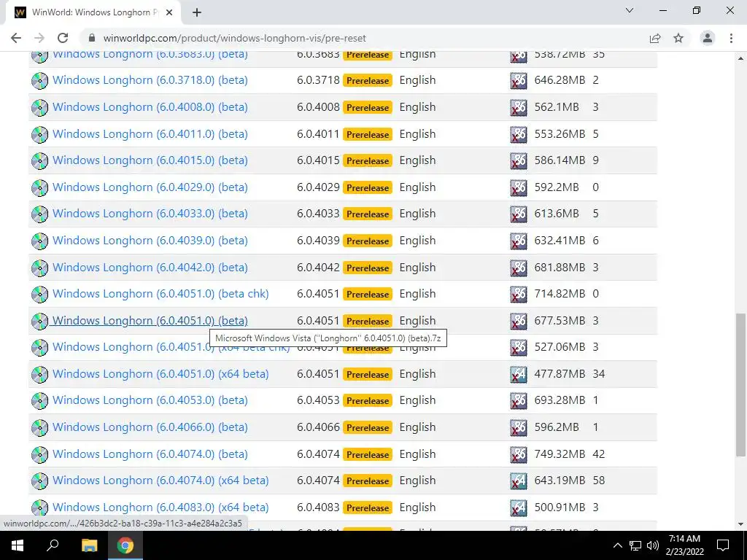Bookmark this page with the star icon
Viewport: 747px width, 560px height.
678,38
